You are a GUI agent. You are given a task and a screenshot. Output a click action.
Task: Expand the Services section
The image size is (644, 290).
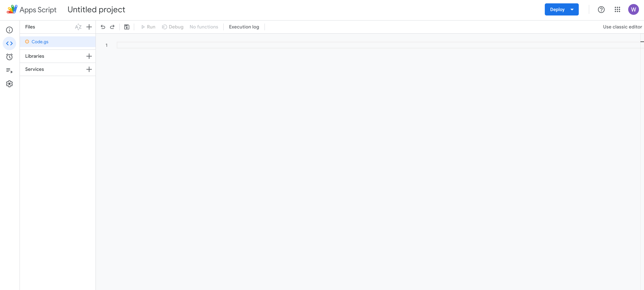click(89, 69)
